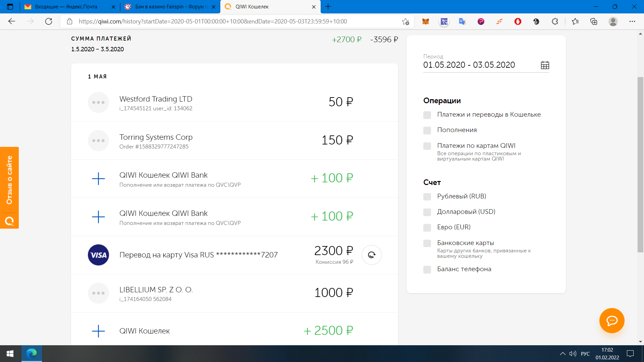Check the Баланс телефона filter
This screenshot has width=644, height=362.
point(427,269)
